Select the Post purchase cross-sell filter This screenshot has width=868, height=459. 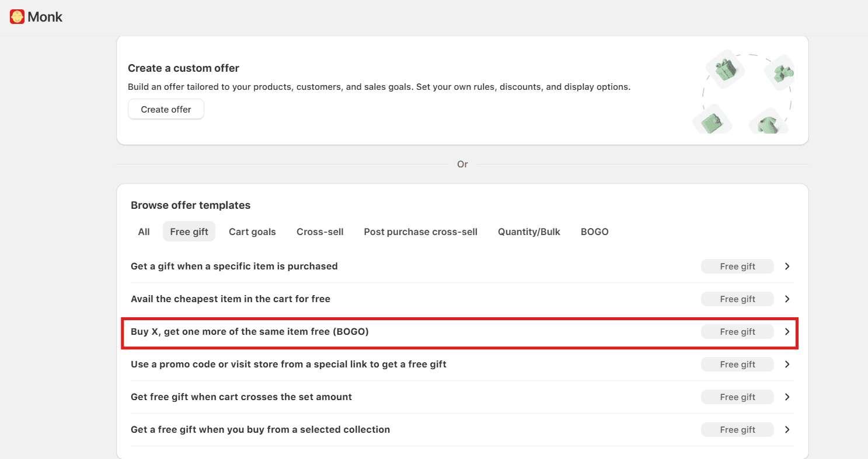click(x=420, y=232)
